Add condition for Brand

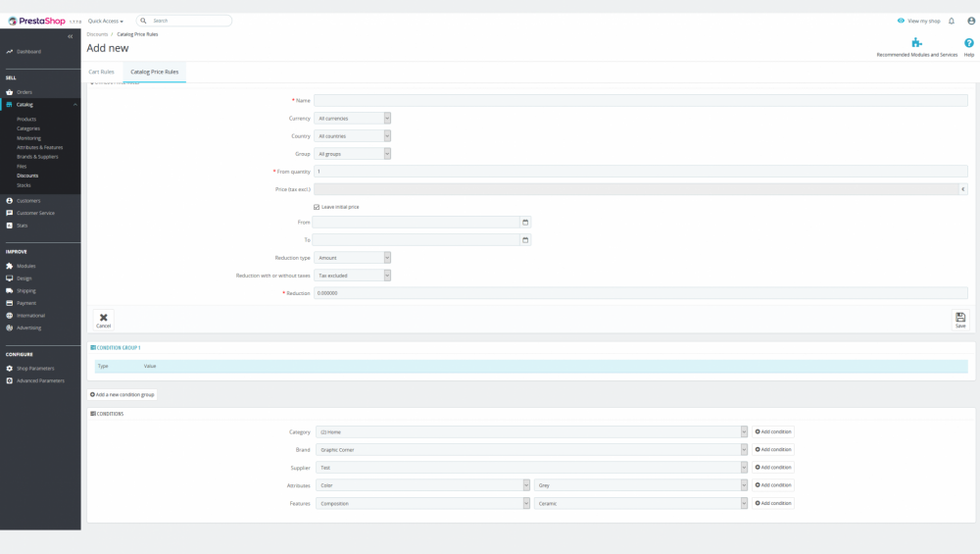click(772, 450)
